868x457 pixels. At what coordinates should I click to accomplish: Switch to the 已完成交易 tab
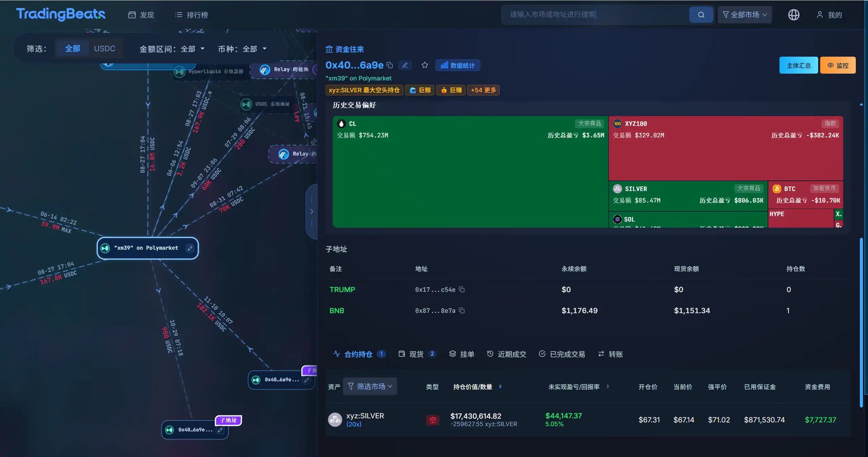(562, 354)
